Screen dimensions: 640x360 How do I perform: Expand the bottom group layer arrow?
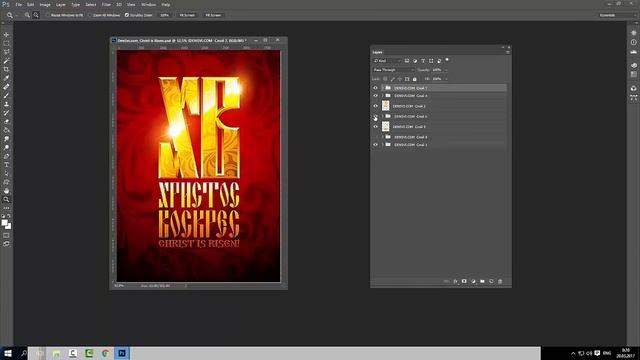[x=382, y=144]
